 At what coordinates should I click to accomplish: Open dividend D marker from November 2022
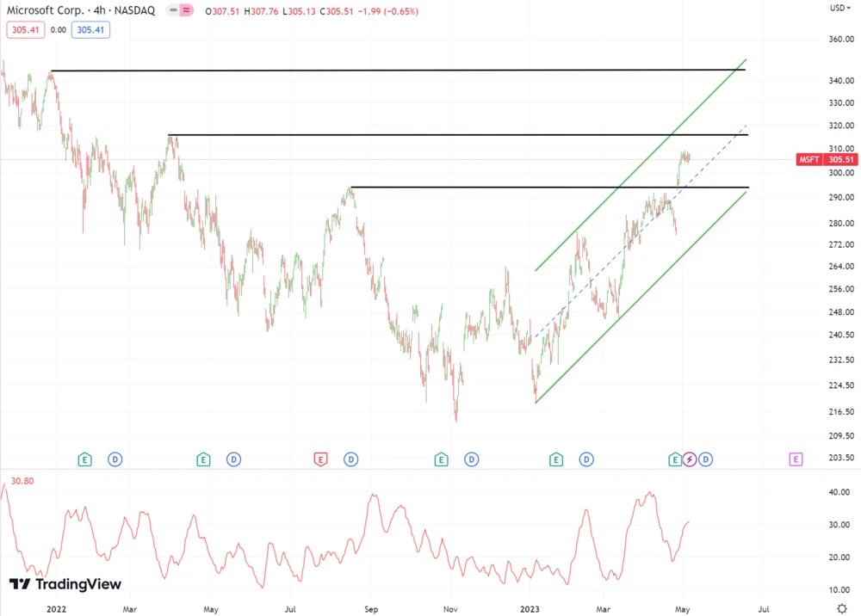click(472, 459)
